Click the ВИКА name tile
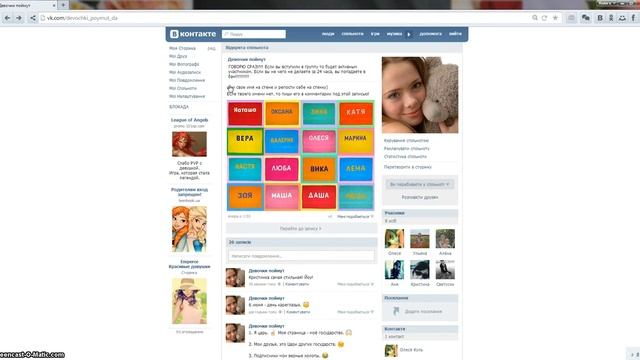Screen dimensions: 640x360 [x=319, y=169]
